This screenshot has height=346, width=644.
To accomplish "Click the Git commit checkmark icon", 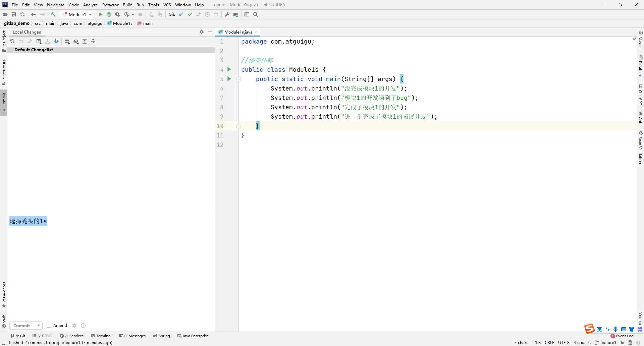I will point(190,14).
